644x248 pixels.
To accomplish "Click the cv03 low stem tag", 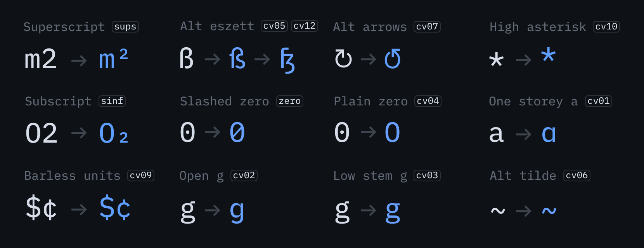I will (x=427, y=176).
